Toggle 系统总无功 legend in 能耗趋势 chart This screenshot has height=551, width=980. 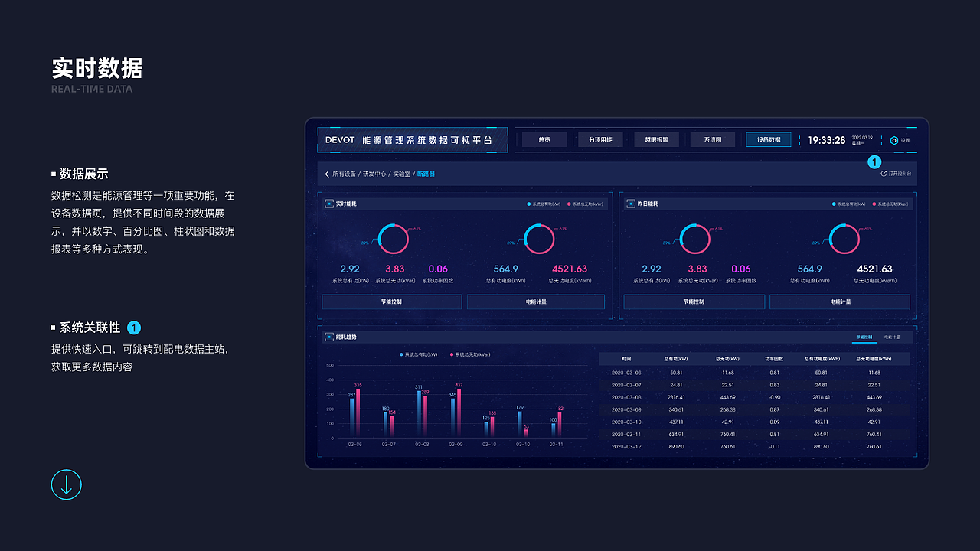coord(470,354)
